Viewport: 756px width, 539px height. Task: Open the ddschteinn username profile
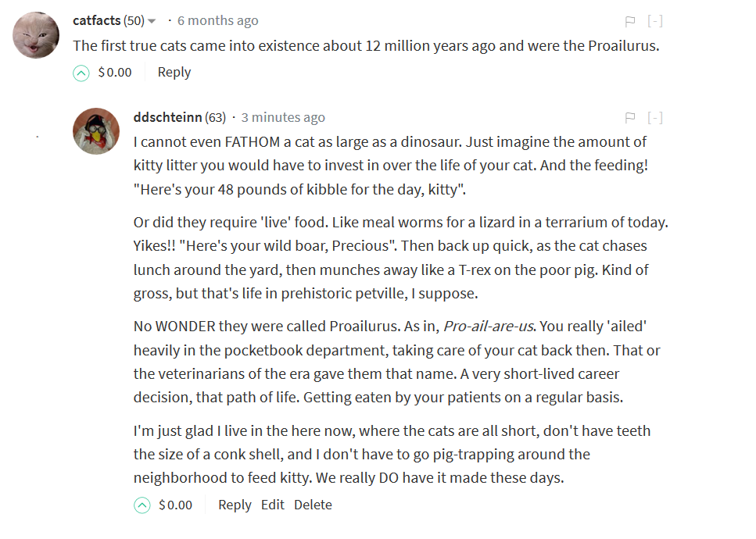coord(167,117)
